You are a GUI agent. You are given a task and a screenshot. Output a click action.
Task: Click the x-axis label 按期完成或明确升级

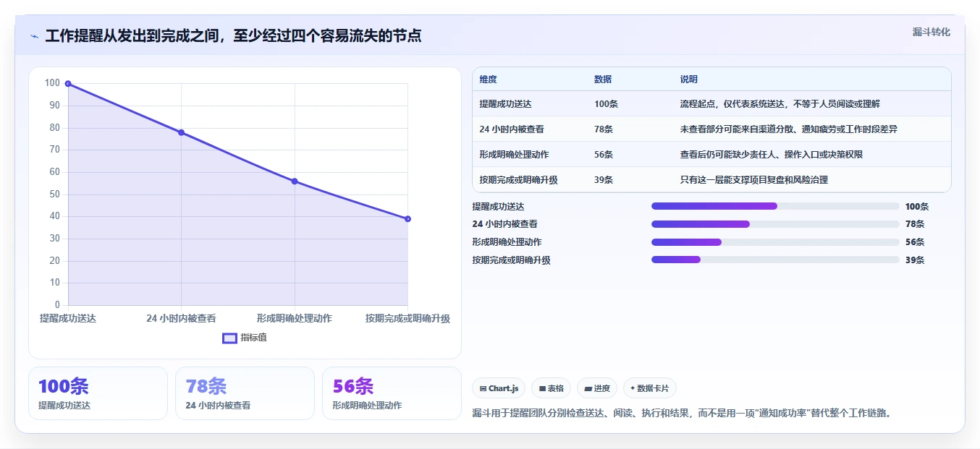pos(407,318)
